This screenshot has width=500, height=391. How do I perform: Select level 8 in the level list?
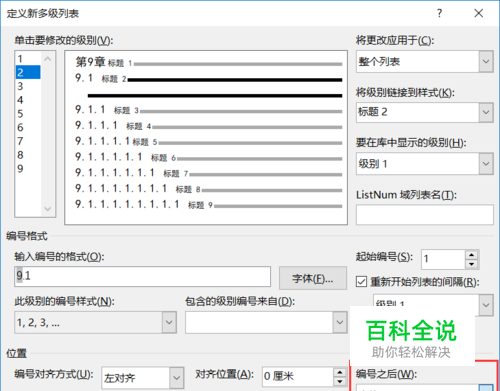click(28, 155)
